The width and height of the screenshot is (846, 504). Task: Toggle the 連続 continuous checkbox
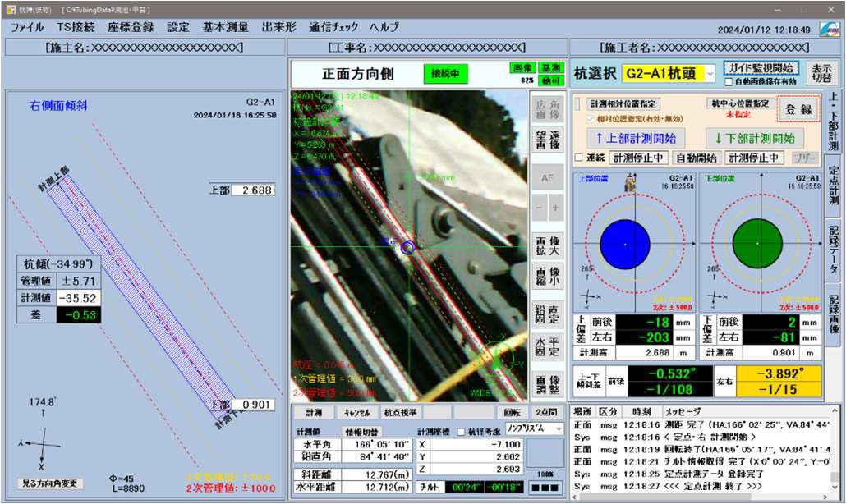[580, 158]
